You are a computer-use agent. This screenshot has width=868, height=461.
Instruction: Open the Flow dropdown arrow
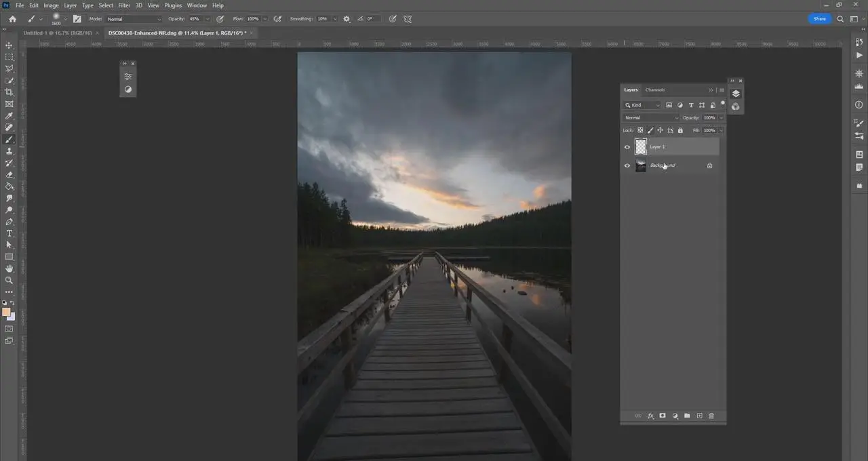click(264, 19)
